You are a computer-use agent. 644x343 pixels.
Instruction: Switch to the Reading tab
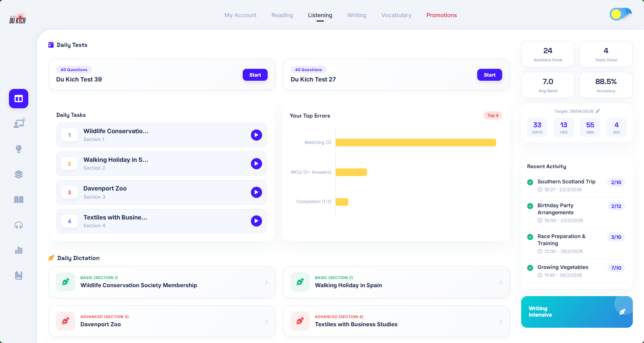[282, 15]
